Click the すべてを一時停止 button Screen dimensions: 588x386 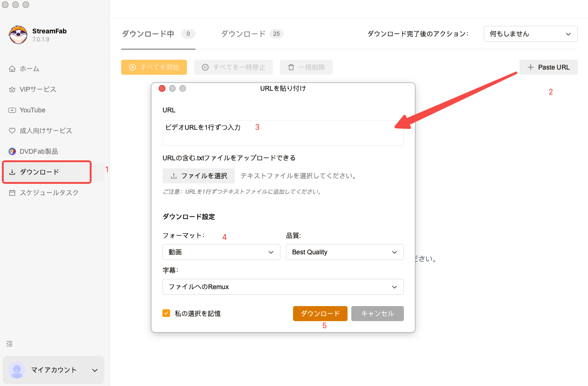(x=233, y=67)
